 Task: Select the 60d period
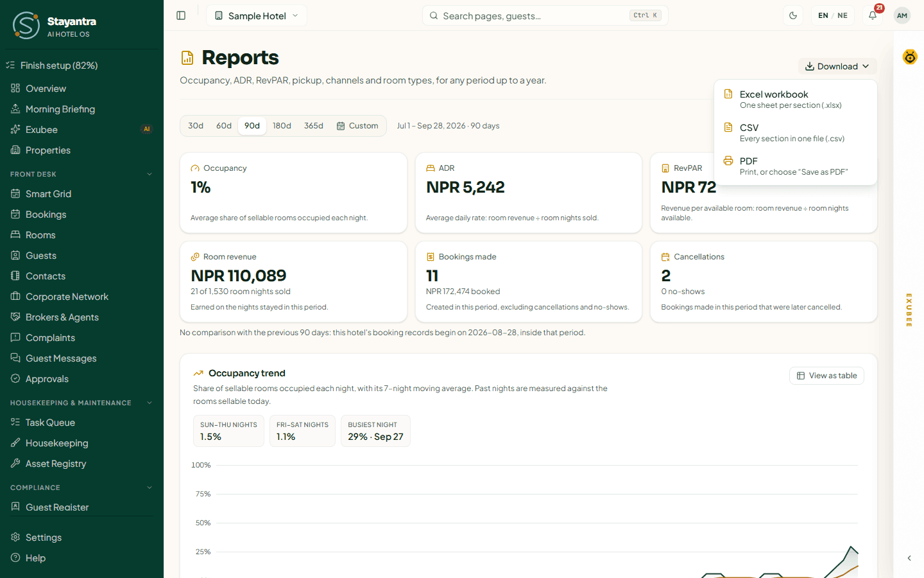tap(224, 126)
